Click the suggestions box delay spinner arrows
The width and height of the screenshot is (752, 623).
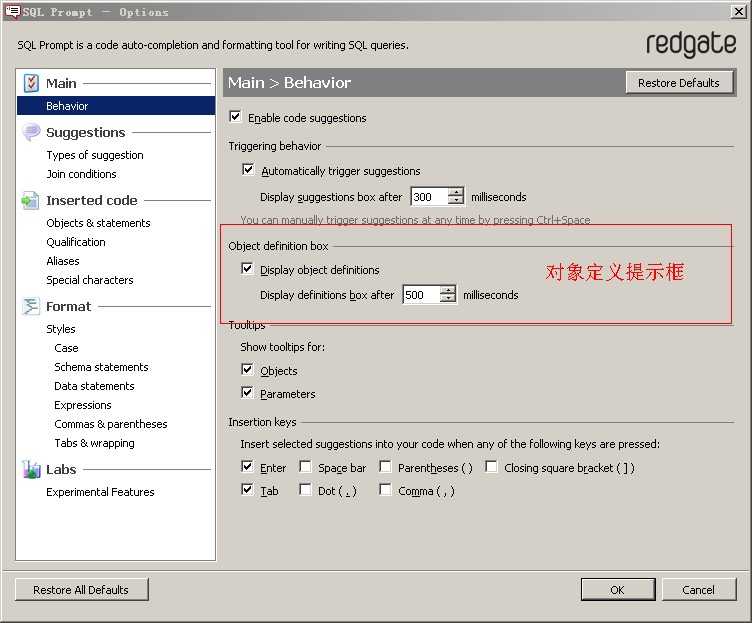coord(456,196)
